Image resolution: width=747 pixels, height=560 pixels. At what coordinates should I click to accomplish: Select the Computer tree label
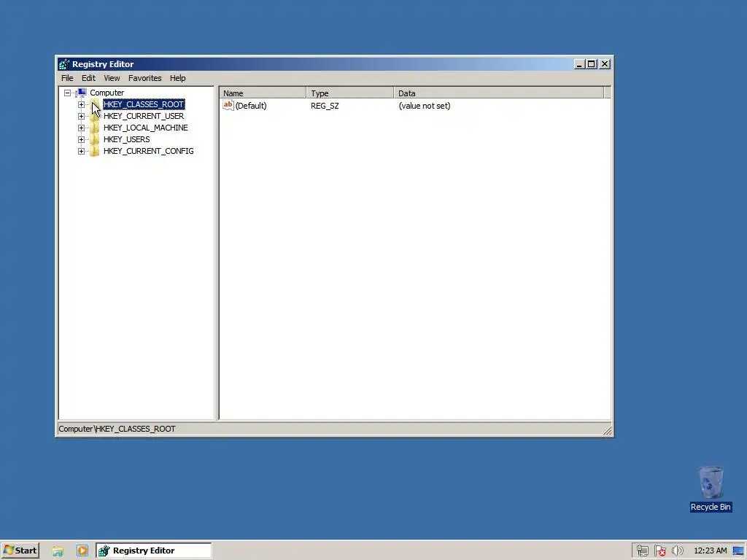point(107,93)
